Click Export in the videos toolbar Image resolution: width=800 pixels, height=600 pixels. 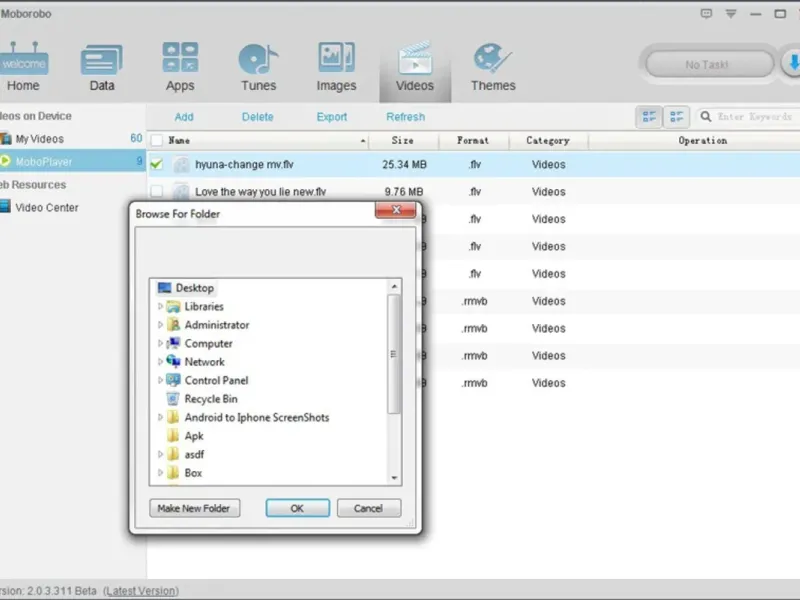click(332, 117)
